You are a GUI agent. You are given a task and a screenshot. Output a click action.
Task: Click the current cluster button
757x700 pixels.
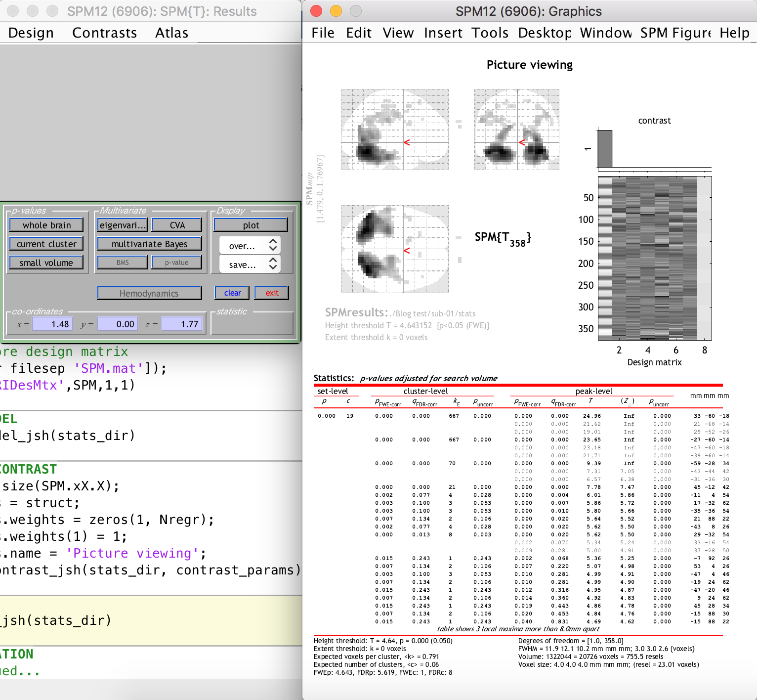pyautogui.click(x=46, y=244)
